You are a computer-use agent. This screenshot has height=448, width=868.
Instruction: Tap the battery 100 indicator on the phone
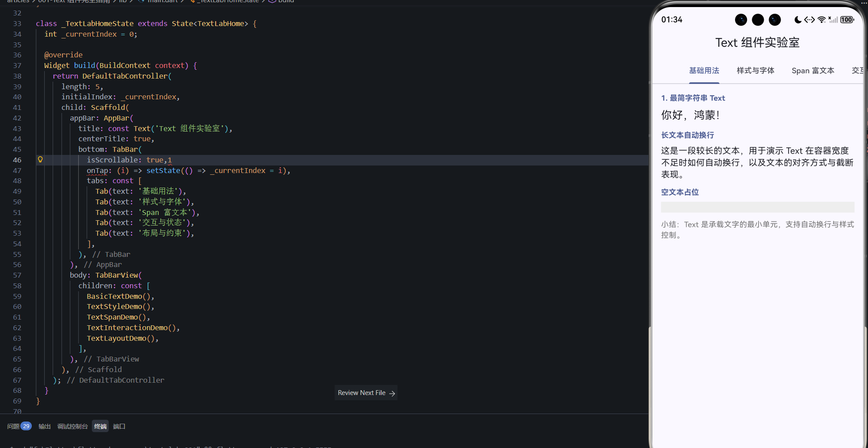pos(847,20)
